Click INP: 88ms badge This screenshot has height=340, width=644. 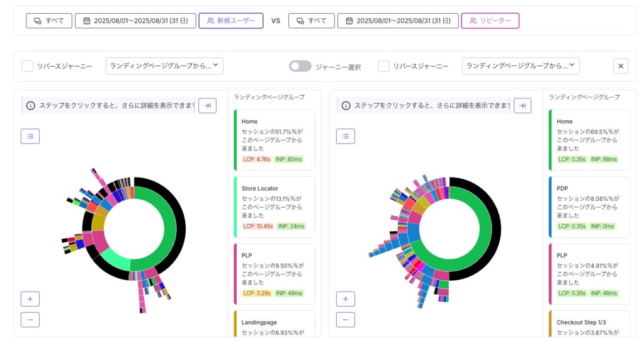click(x=604, y=159)
